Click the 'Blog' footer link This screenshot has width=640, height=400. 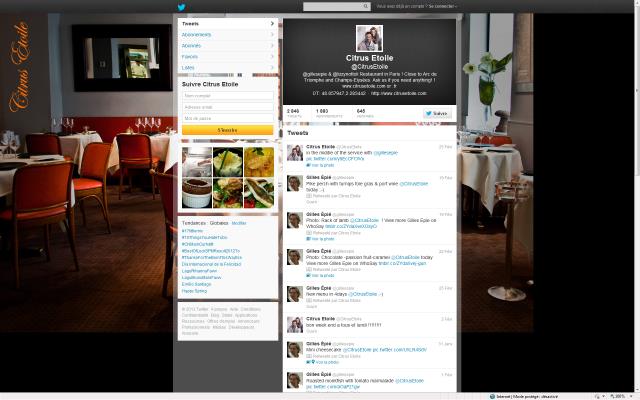[215, 315]
